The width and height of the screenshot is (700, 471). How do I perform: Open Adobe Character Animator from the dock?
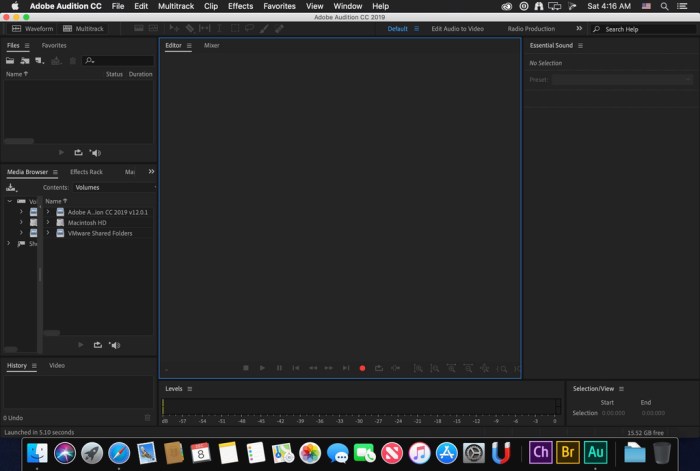[541, 452]
